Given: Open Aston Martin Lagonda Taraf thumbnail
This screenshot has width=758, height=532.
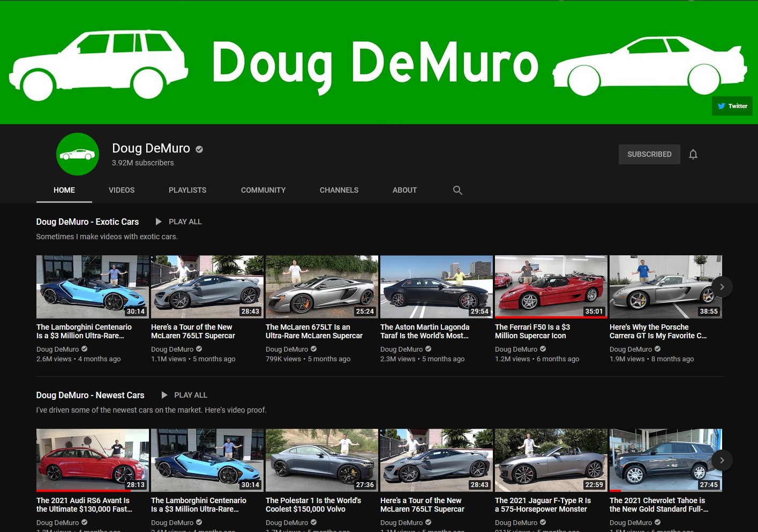Looking at the screenshot, I should click(437, 287).
